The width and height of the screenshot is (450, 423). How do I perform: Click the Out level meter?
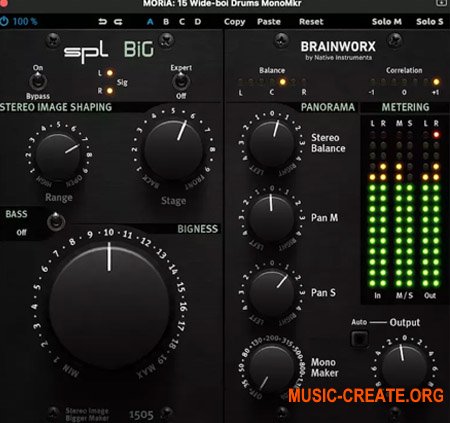[431, 209]
